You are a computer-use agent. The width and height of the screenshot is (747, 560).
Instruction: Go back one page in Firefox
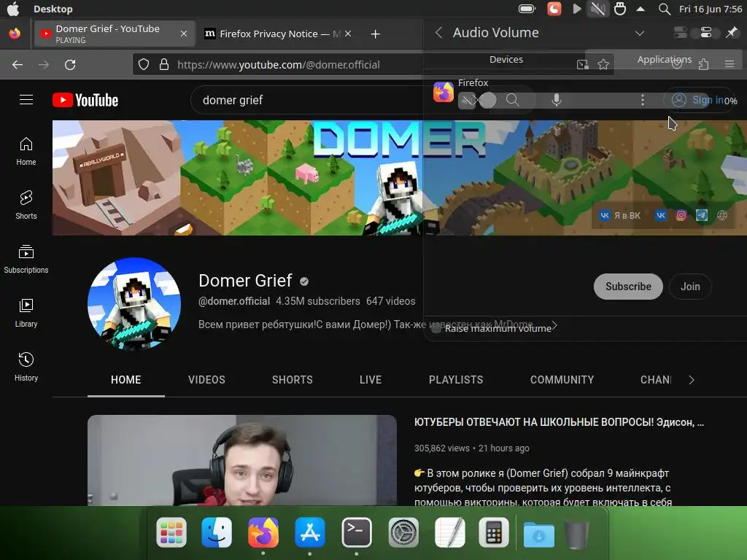[x=18, y=64]
